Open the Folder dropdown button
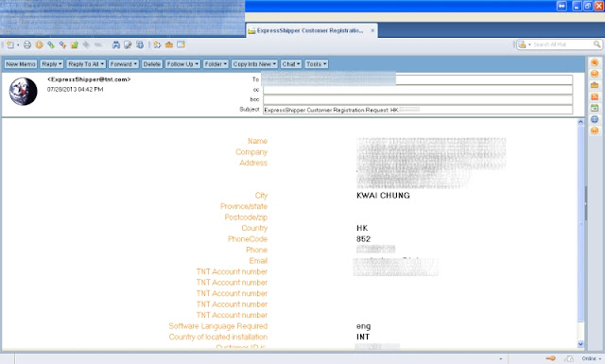 point(216,64)
